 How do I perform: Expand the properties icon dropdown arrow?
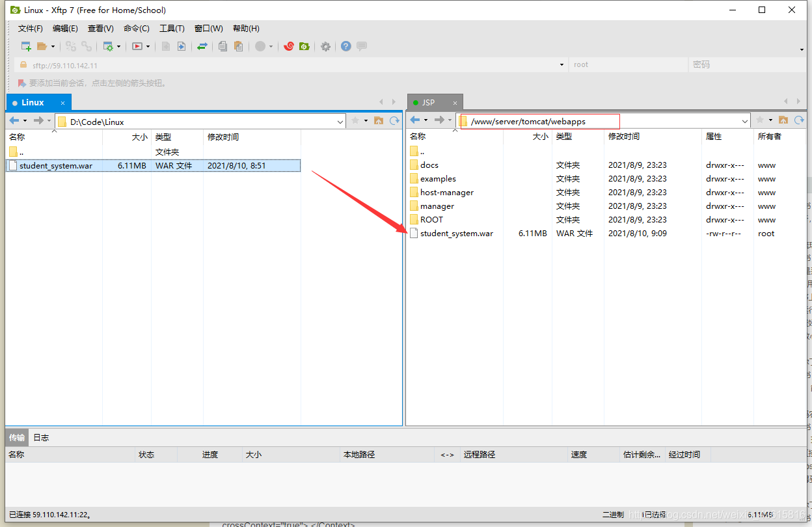tap(118, 46)
